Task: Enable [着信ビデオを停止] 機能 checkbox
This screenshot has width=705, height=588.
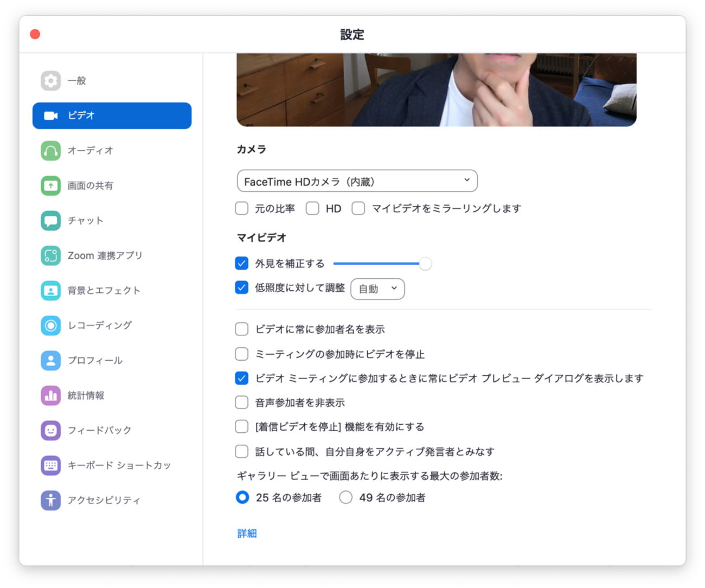Action: (242, 427)
